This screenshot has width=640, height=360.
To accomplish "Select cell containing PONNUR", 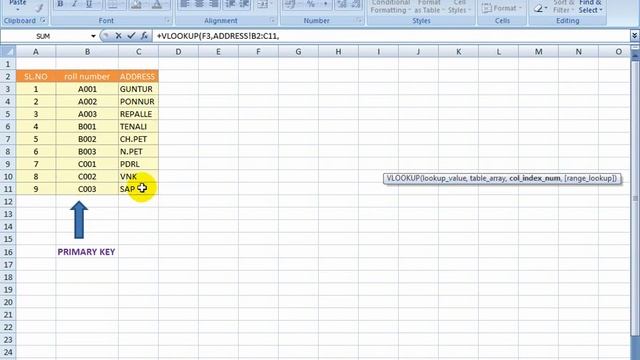I will point(138,102).
